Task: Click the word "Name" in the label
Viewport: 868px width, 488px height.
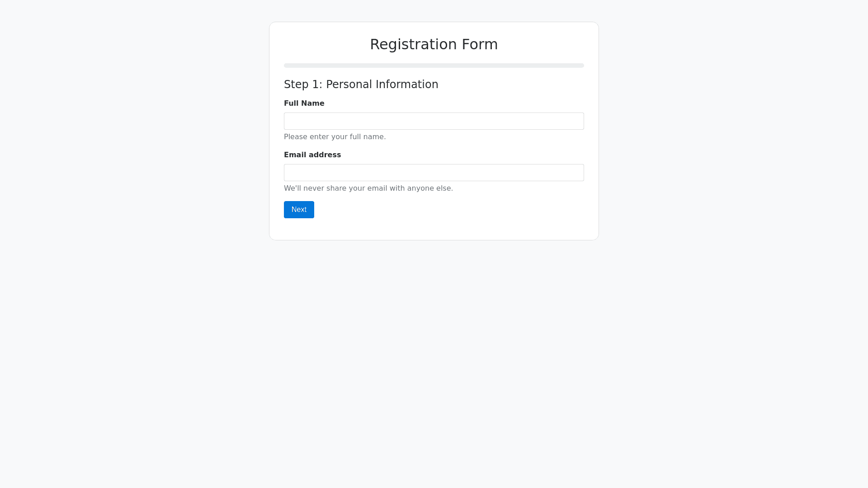Action: click(314, 103)
